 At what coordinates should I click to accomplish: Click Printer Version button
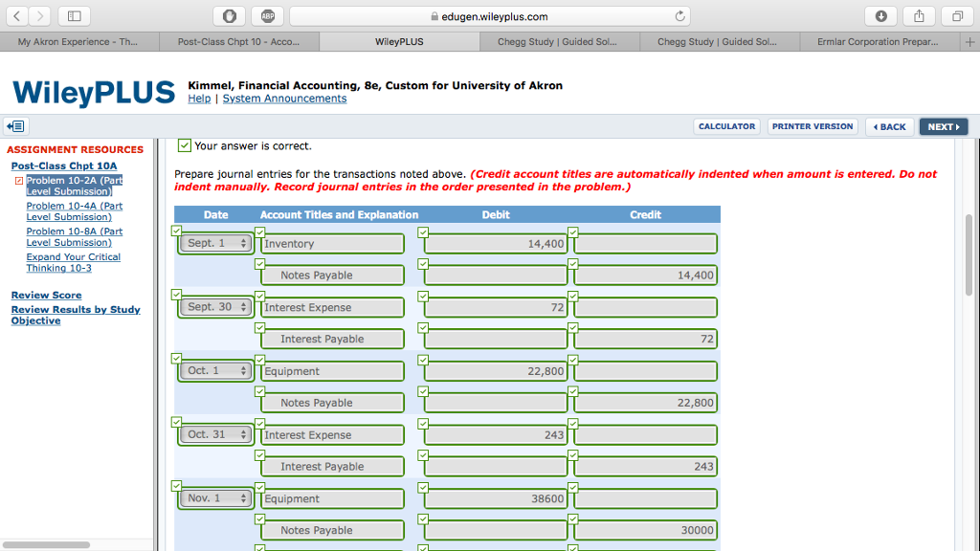tap(813, 126)
